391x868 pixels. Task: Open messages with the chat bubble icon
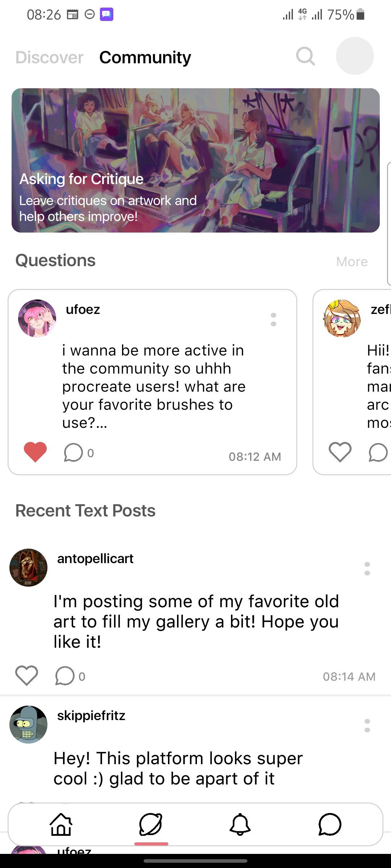click(x=329, y=825)
